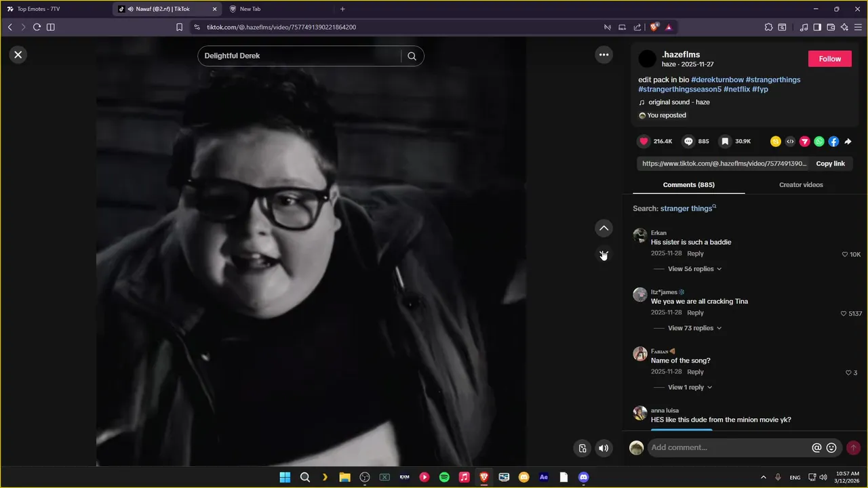Viewport: 868px width, 488px height.
Task: Expand View 73 replies under Itz*james
Action: (x=694, y=328)
